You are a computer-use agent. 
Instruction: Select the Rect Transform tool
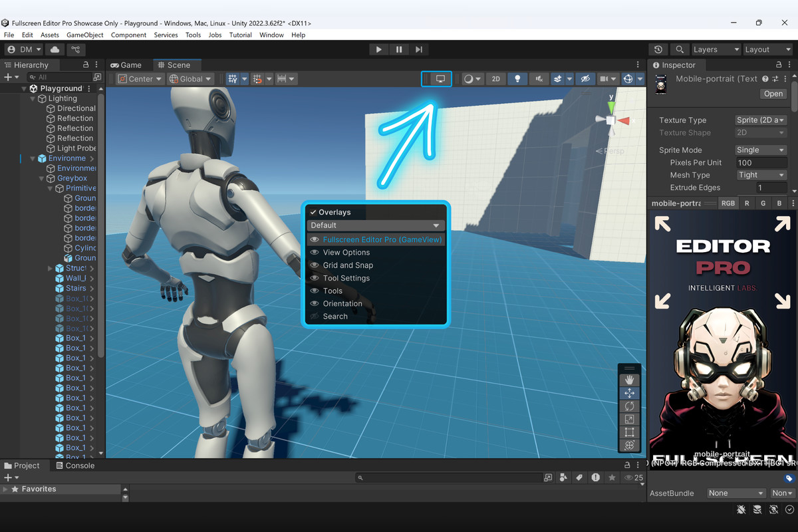(629, 432)
